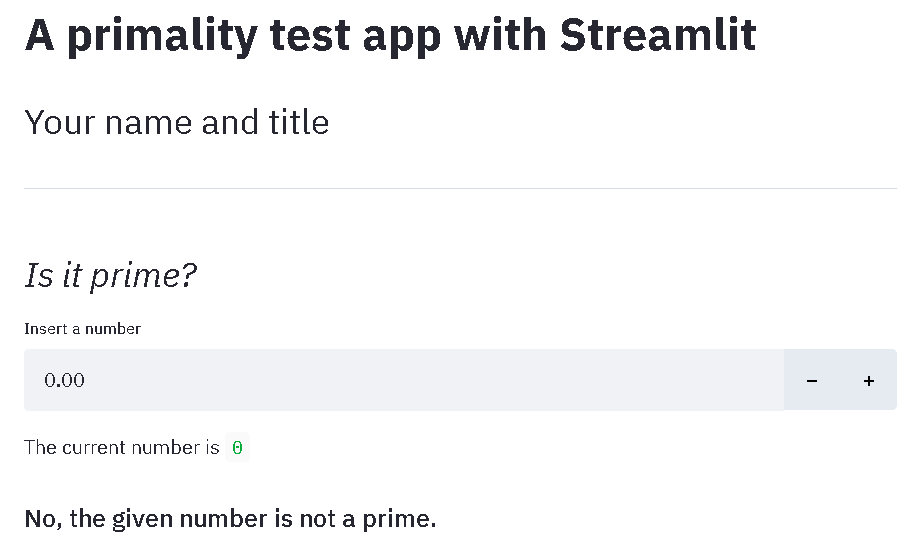Click the italic 'Is it prime?' heading
908x558 pixels.
point(110,275)
